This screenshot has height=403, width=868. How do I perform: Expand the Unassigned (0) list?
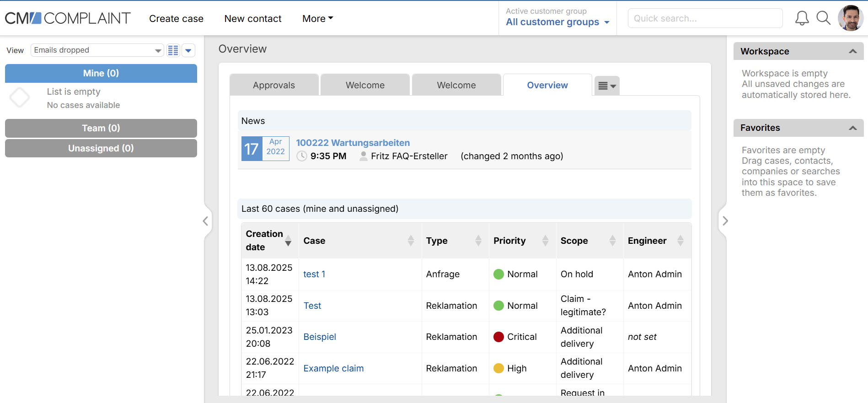click(101, 148)
